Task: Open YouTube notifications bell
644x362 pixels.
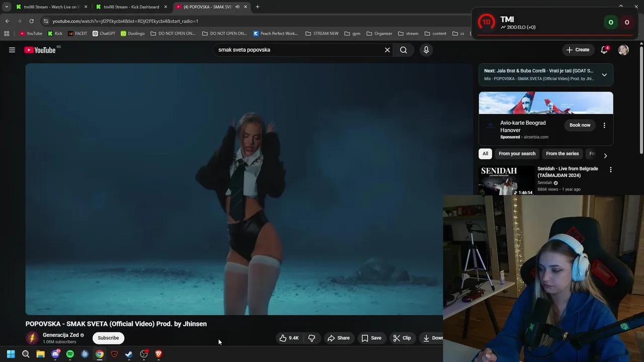Action: 604,50
